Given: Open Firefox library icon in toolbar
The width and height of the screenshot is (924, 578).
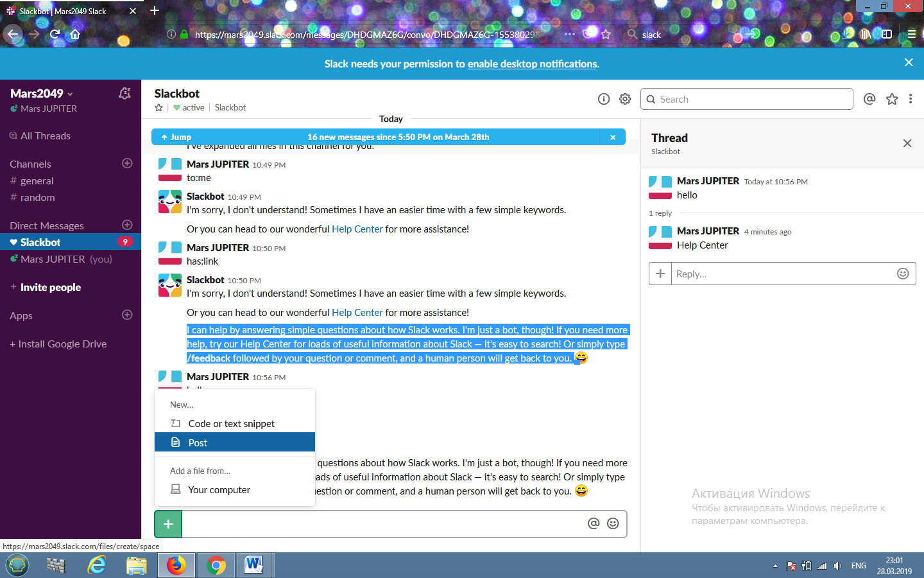Looking at the screenshot, I should pyautogui.click(x=866, y=34).
